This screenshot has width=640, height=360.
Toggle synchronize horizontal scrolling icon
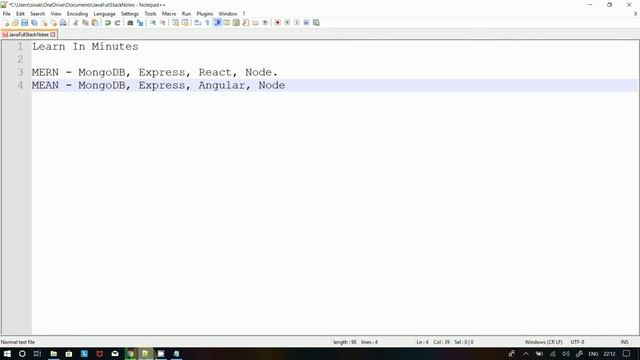(185, 22)
